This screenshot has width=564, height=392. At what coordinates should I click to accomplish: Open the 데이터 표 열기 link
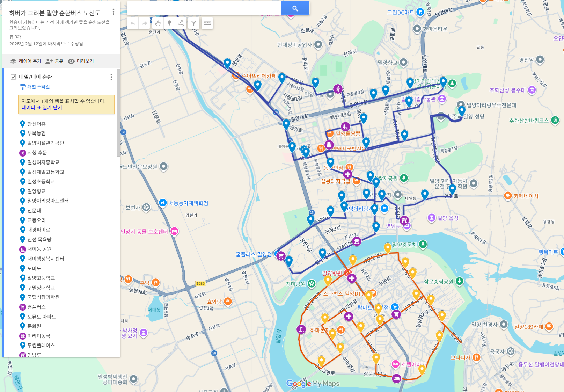(36, 108)
